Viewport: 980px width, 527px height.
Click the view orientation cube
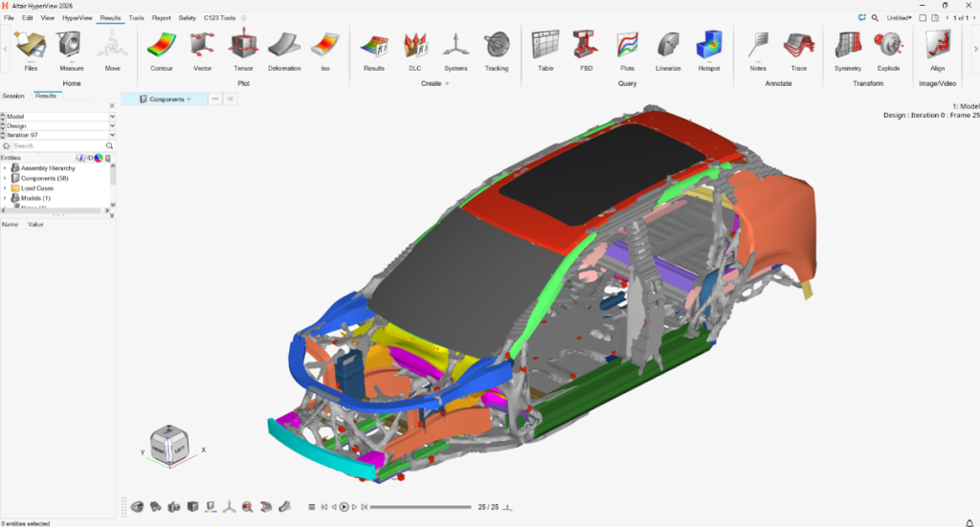point(169,445)
